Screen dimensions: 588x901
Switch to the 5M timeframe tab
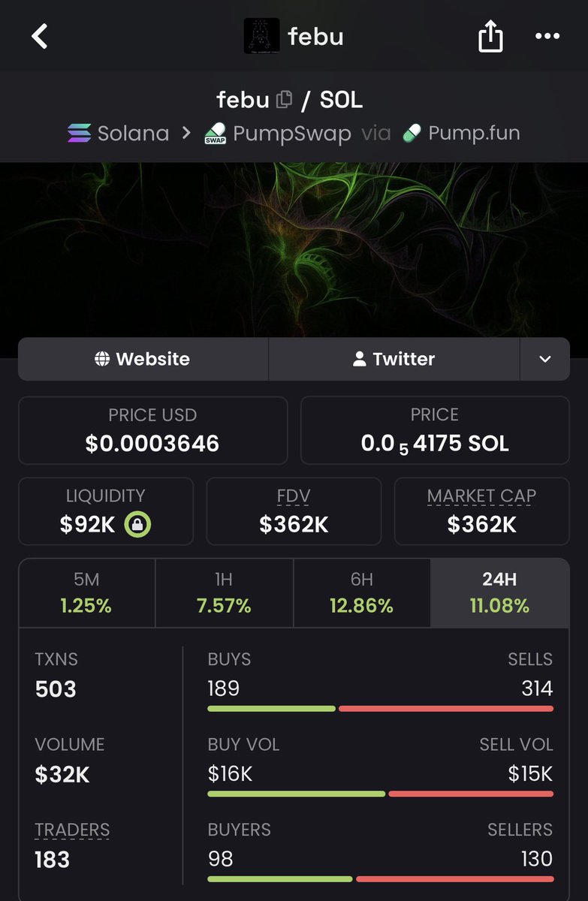tap(87, 592)
